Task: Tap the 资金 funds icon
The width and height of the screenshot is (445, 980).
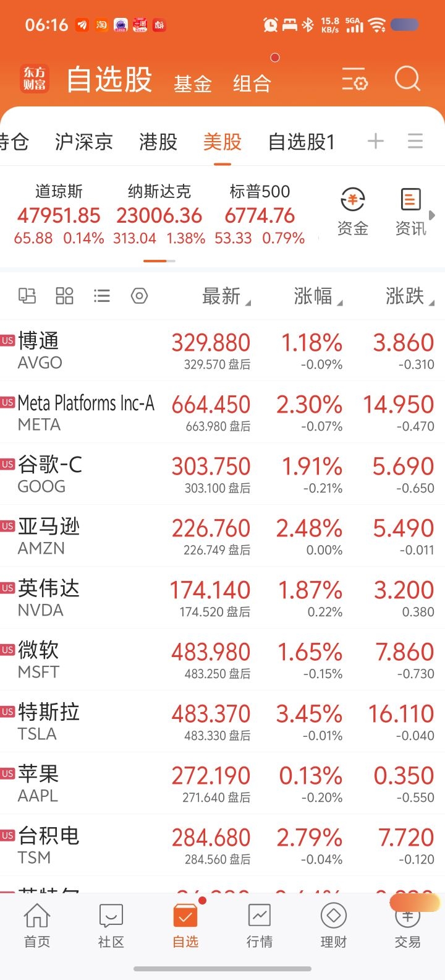Action: click(353, 212)
